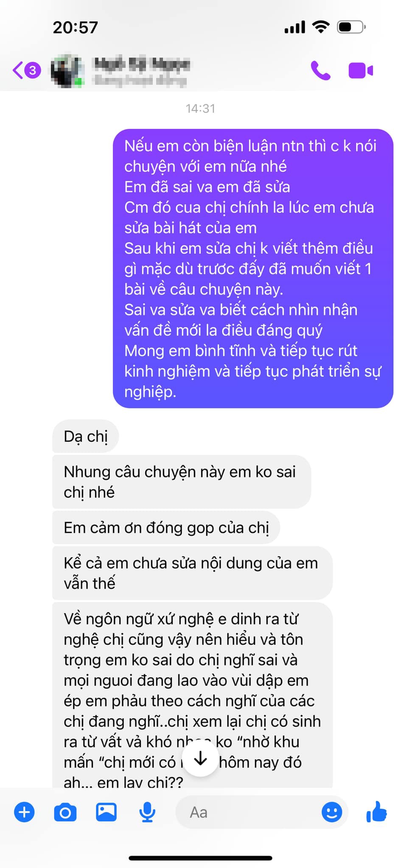Tap the Aa message input field
Viewport: 401px width, 868px height.
(x=262, y=812)
